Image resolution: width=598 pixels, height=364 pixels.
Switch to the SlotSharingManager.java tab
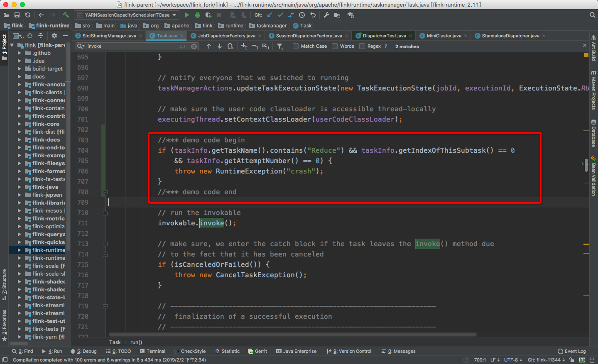pos(109,36)
